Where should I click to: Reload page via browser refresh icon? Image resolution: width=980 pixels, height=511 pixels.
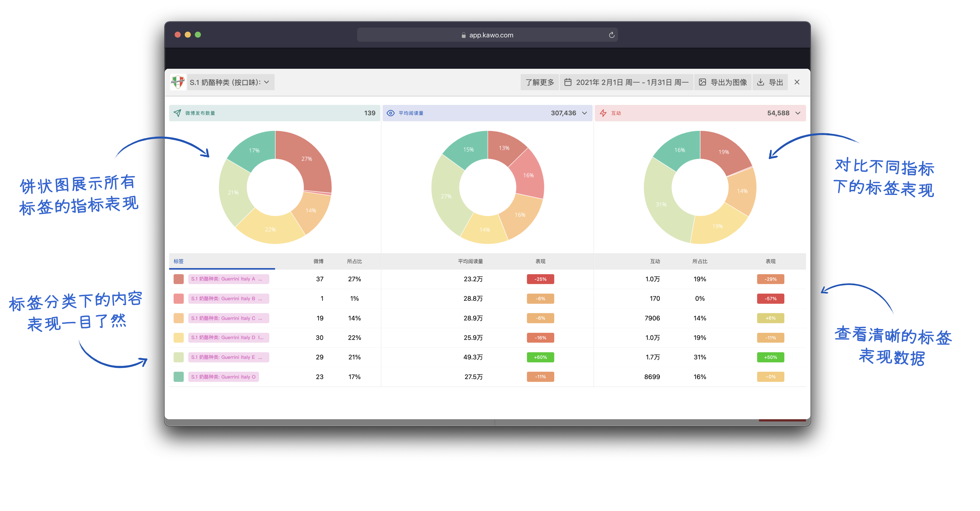[x=611, y=35]
